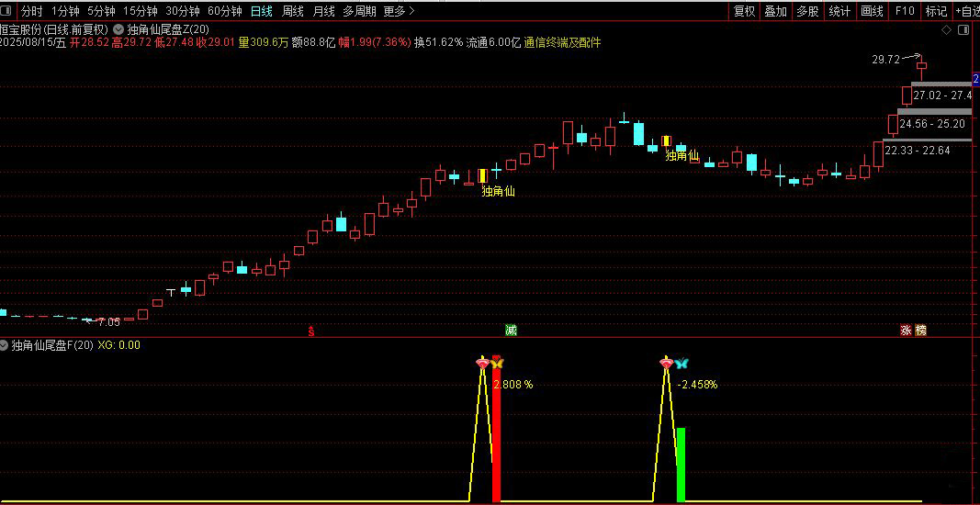Click the 复权 button
Screen dimensions: 980x505
click(744, 11)
